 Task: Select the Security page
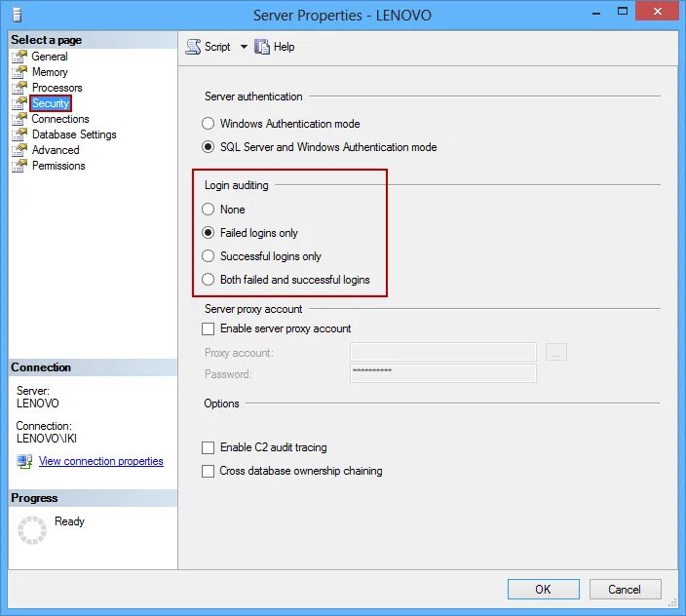click(x=51, y=103)
